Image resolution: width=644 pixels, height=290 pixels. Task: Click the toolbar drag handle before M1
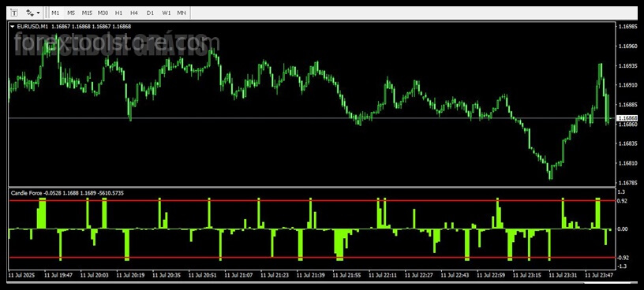tap(47, 13)
